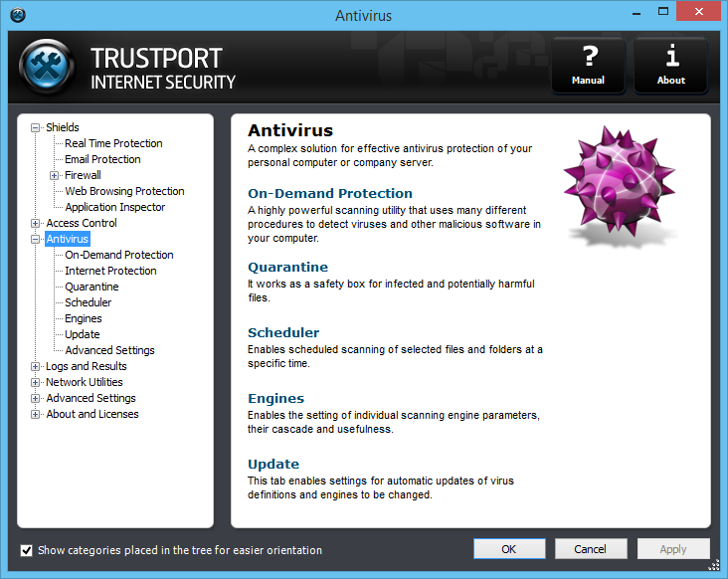Screen dimensions: 728x579
Task: Open the About info button
Action: coord(671,66)
